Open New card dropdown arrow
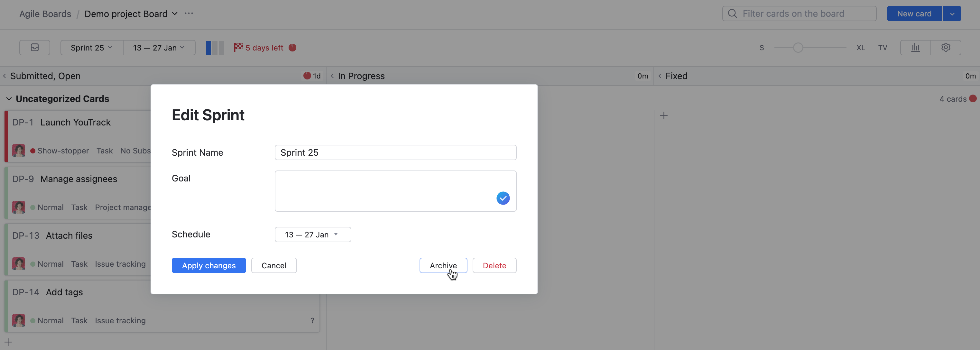This screenshot has width=980, height=350. (x=952, y=14)
